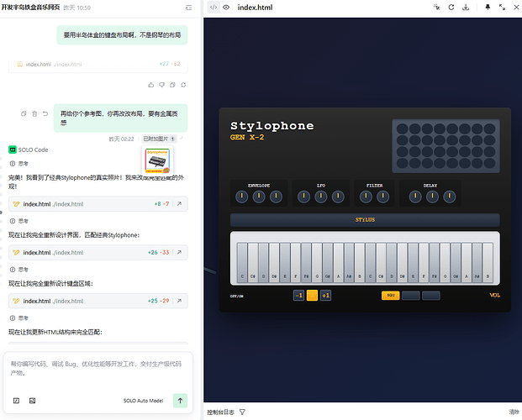Click the third ENVELOPE knob

[x=276, y=197]
